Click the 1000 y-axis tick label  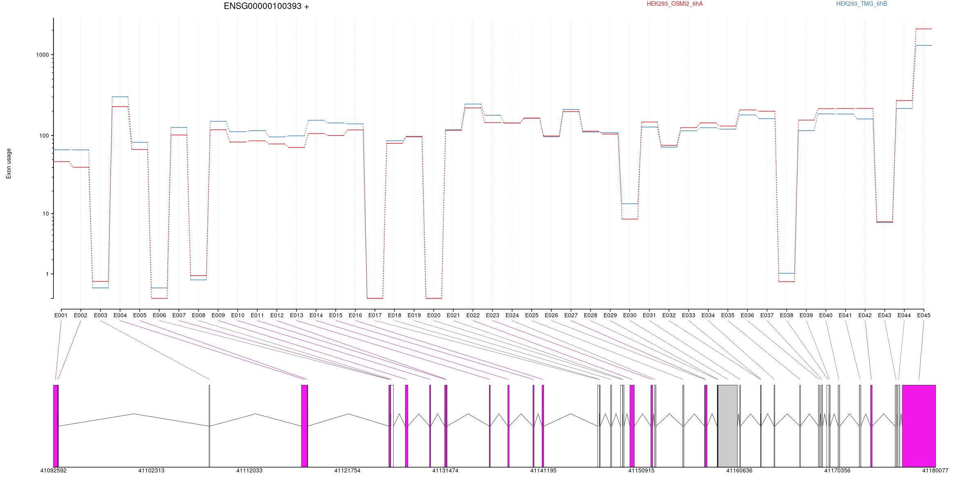(x=42, y=55)
